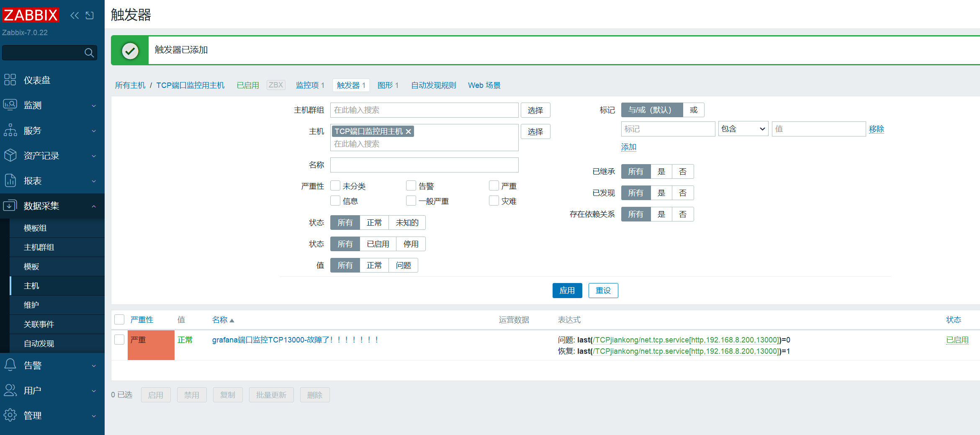Click the search magnifier icon in sidebar
Screen dimensions: 980x435
(89, 53)
